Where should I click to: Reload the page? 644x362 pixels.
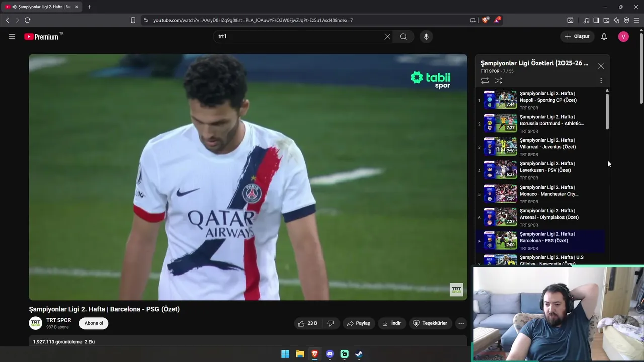[27, 20]
